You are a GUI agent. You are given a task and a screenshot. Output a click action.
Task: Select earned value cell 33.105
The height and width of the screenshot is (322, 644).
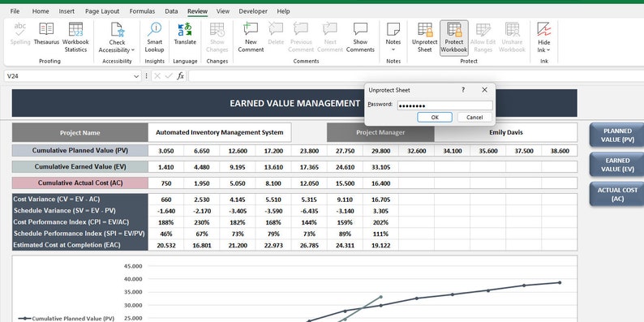380,167
